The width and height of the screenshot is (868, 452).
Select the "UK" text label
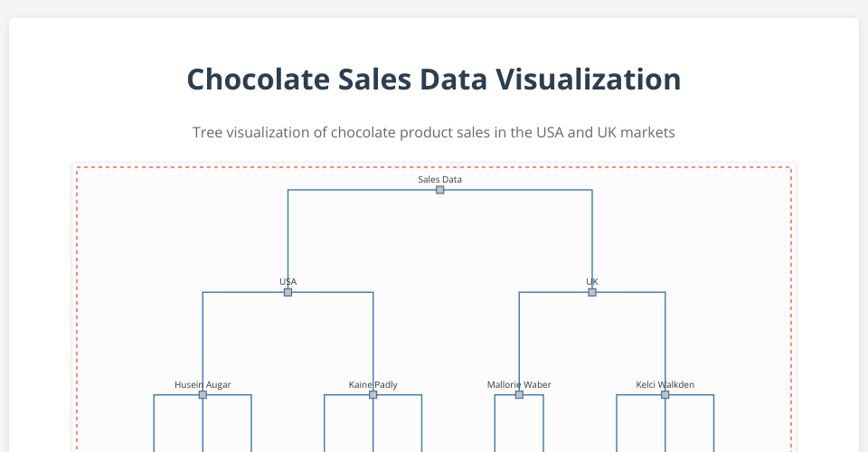592,281
